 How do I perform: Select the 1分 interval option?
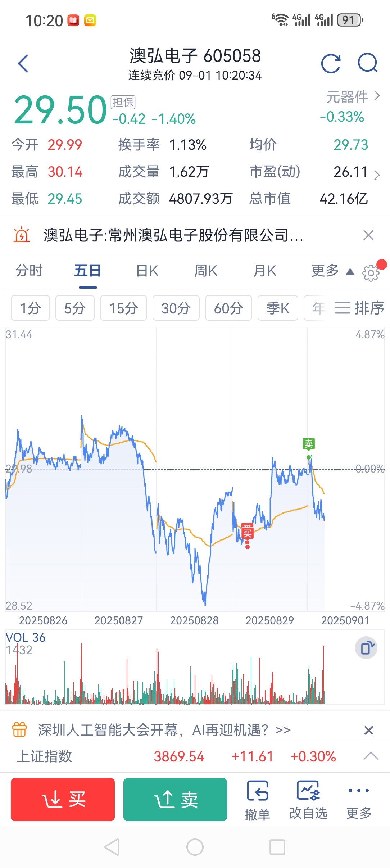pos(31,308)
